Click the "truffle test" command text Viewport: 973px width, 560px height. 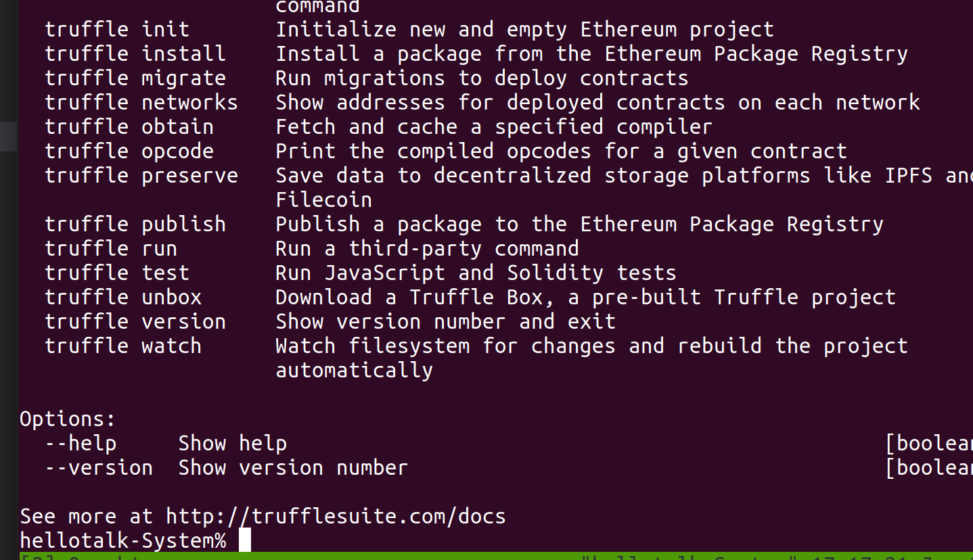tap(117, 273)
